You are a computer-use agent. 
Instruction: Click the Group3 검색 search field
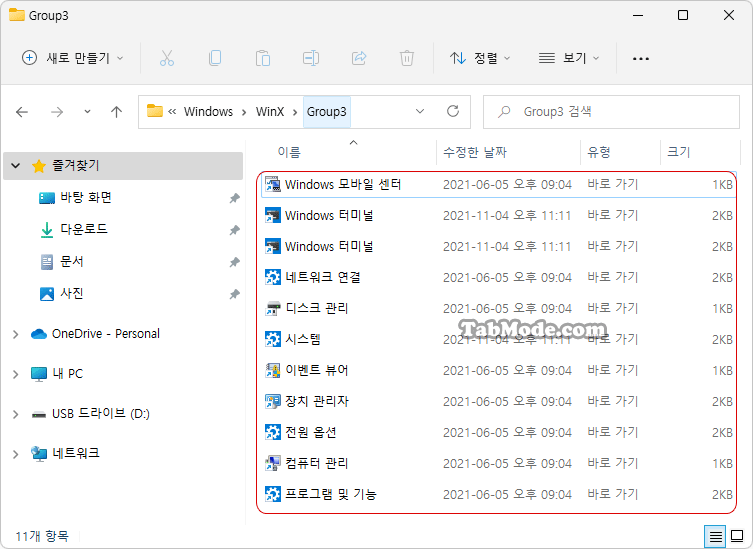tap(611, 112)
